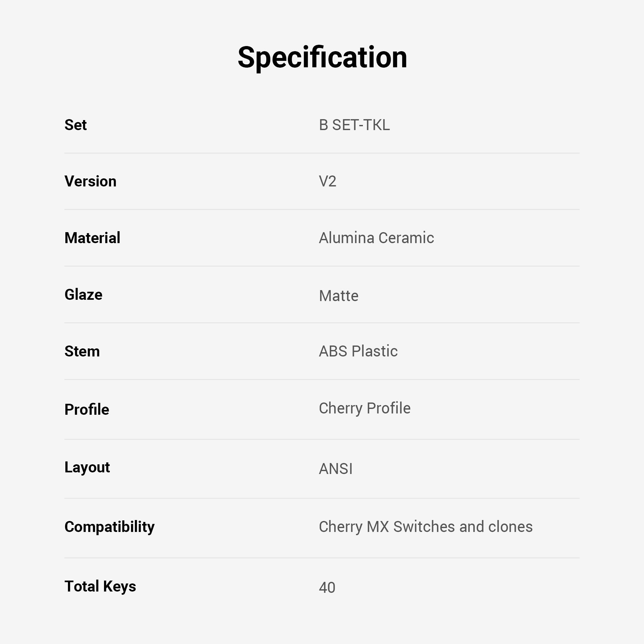Click the Set row label
Viewport: 644px width, 644px height.
coord(76,125)
